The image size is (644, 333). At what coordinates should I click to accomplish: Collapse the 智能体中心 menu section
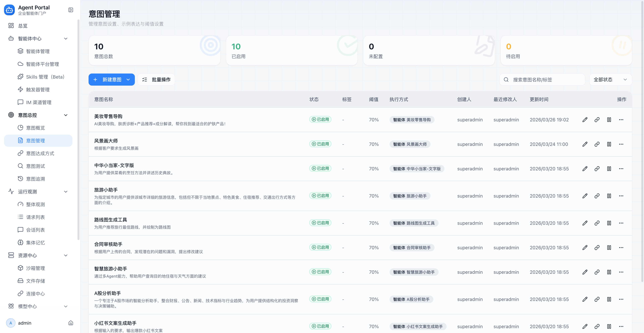pos(66,39)
